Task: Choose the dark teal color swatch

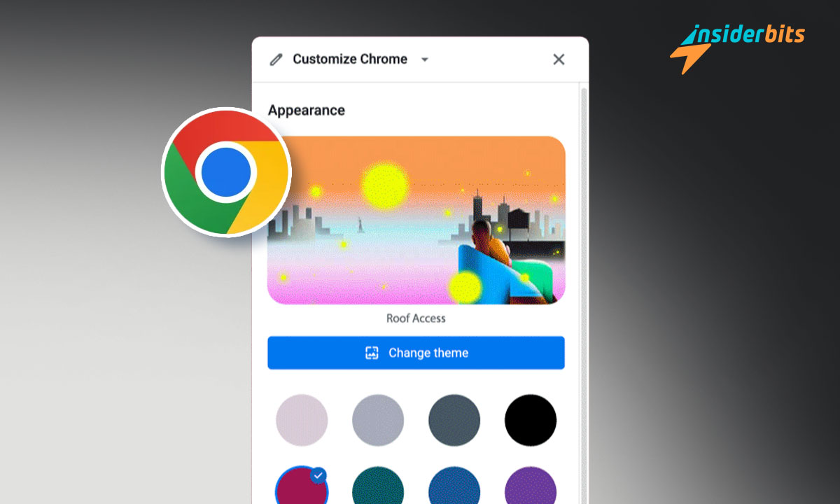Action: point(378,489)
